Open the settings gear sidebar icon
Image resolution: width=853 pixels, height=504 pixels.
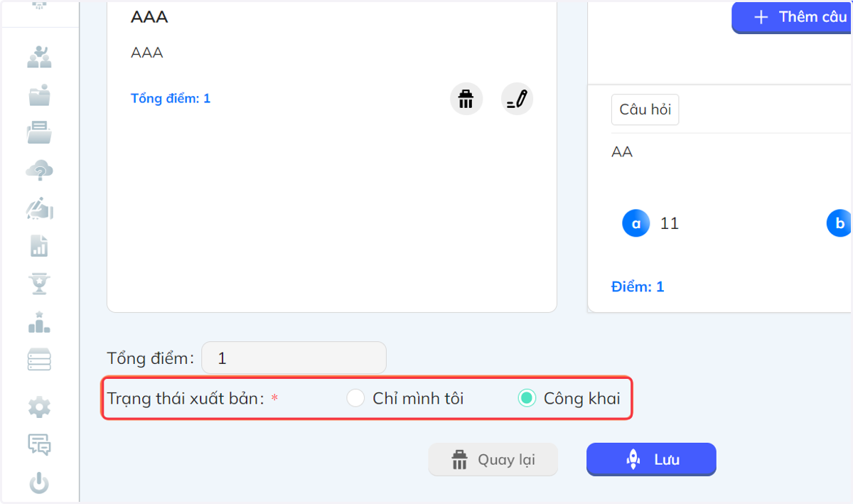[x=40, y=407]
